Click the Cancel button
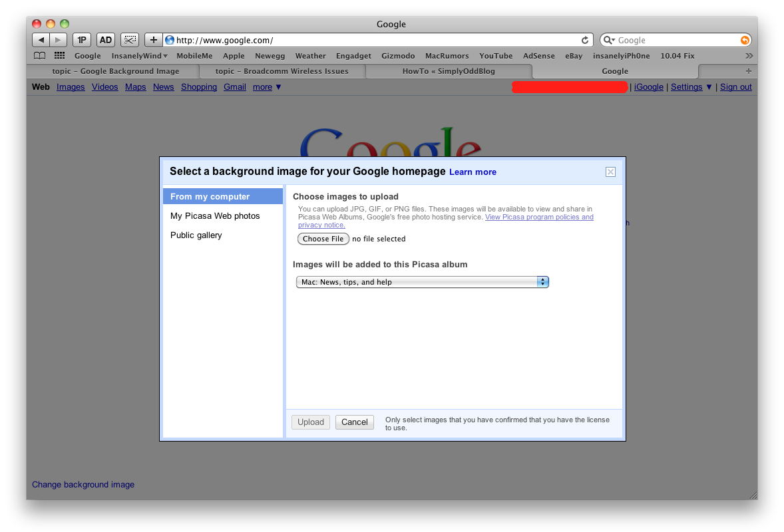 coord(355,422)
